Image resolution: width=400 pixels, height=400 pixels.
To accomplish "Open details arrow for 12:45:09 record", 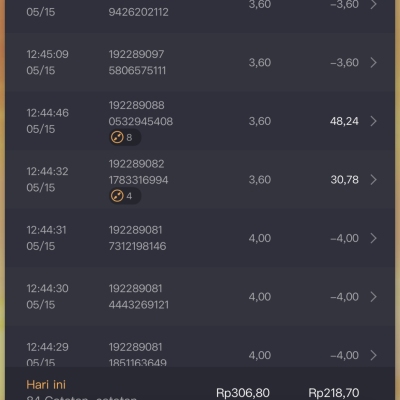I will pyautogui.click(x=373, y=62).
